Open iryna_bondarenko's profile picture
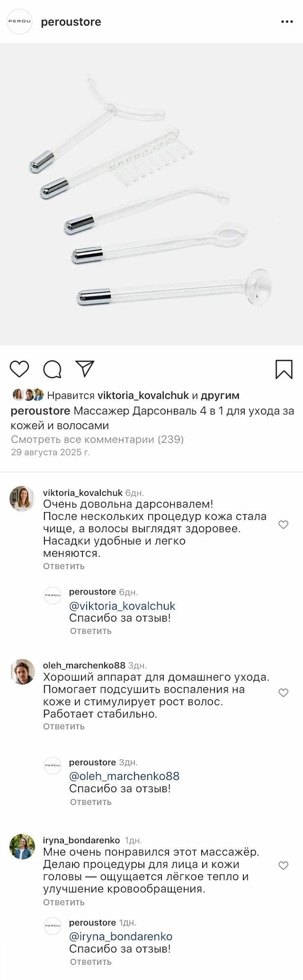Viewport: 303px width, 980px height. point(22,846)
